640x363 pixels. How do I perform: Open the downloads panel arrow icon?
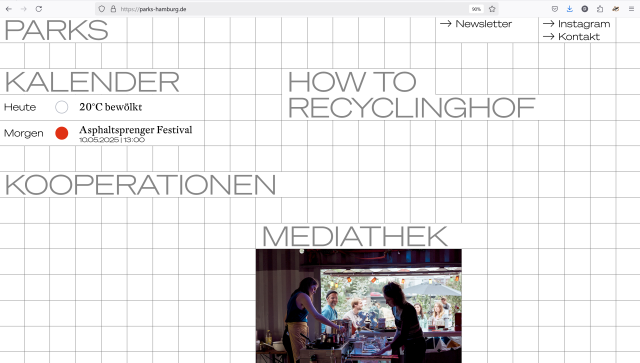[x=570, y=9]
